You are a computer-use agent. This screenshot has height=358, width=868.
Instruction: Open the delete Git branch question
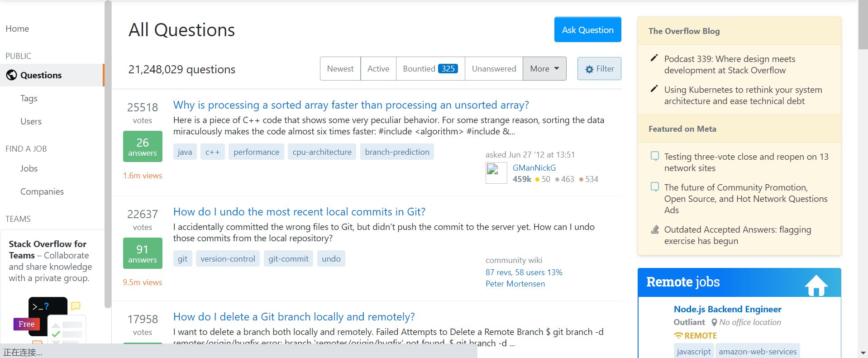(x=294, y=317)
